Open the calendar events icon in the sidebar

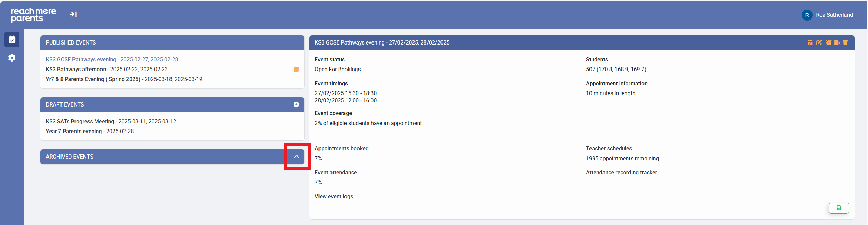pos(12,40)
